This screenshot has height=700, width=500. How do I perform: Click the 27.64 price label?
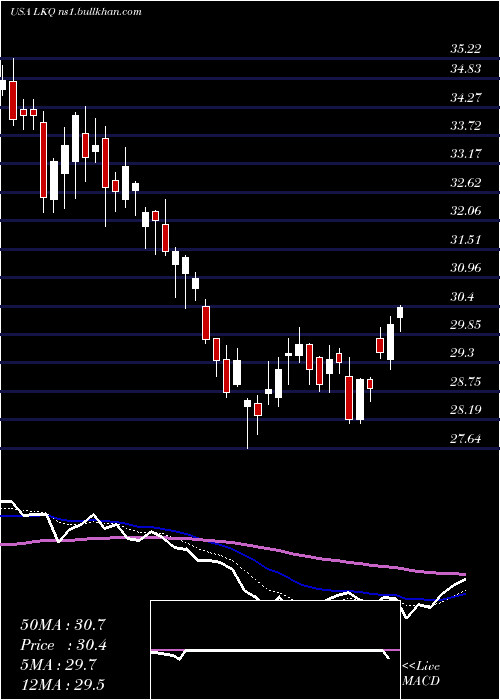click(466, 439)
